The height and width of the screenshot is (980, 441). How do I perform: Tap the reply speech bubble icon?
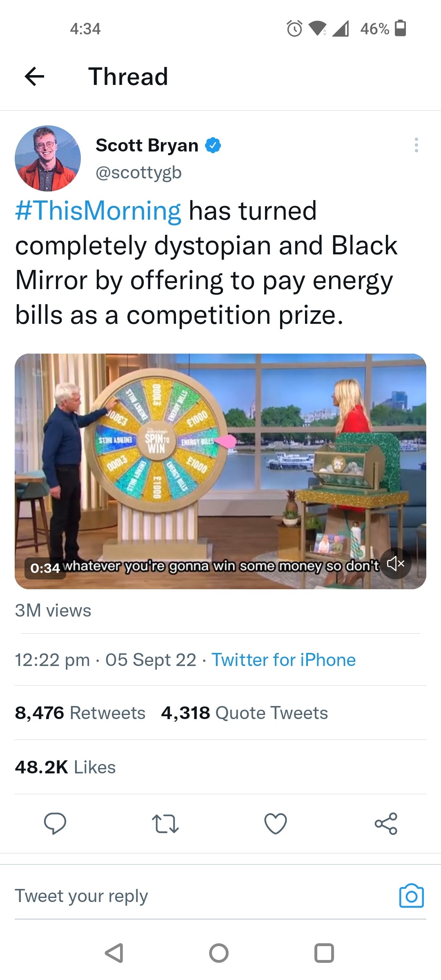pos(55,823)
